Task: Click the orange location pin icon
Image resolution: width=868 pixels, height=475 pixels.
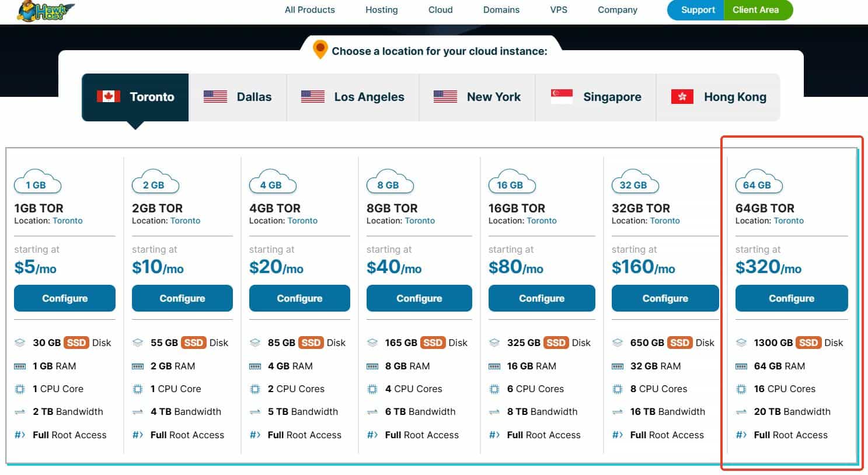Action: tap(320, 50)
